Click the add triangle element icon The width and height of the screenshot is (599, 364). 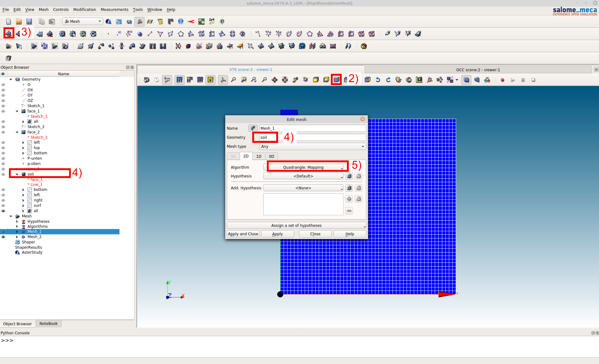160,34
